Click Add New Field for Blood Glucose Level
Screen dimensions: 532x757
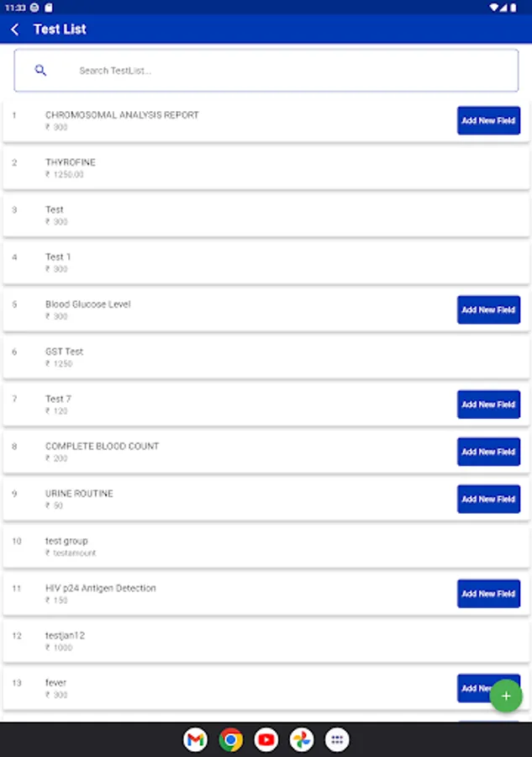tap(488, 310)
